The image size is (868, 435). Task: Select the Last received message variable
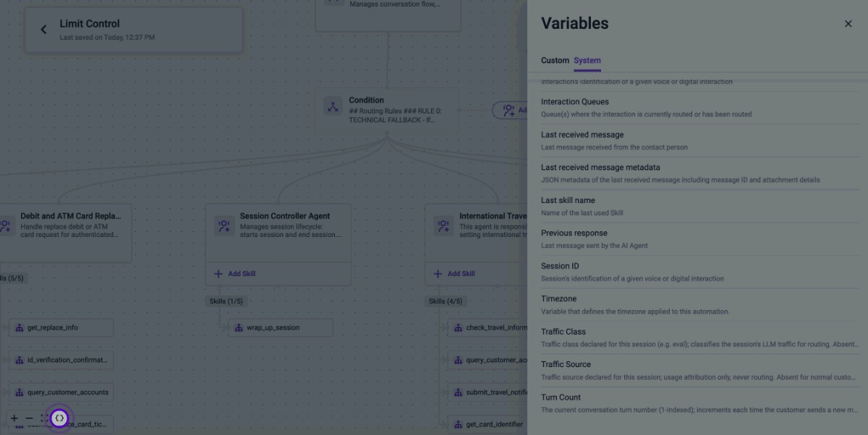(x=700, y=141)
